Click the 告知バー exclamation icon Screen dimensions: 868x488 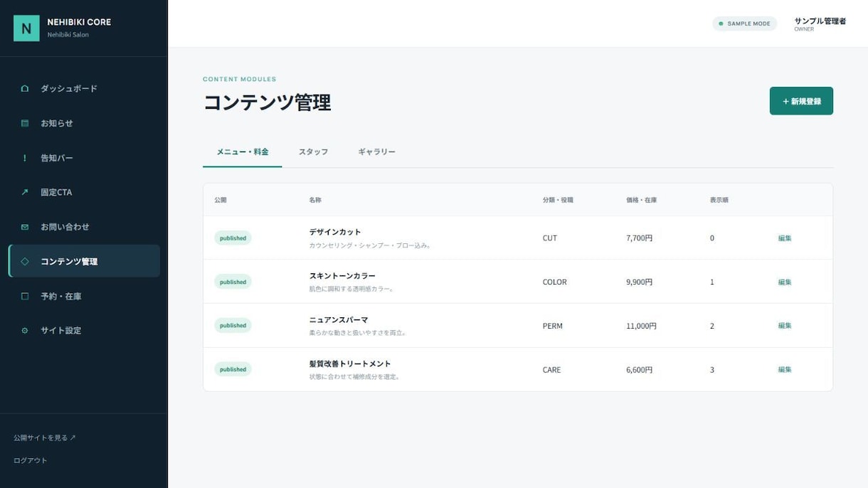pos(25,158)
